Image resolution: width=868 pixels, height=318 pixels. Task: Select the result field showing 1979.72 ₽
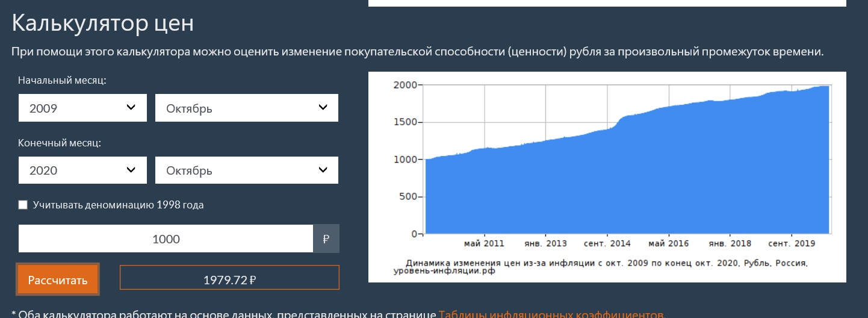[229, 279]
